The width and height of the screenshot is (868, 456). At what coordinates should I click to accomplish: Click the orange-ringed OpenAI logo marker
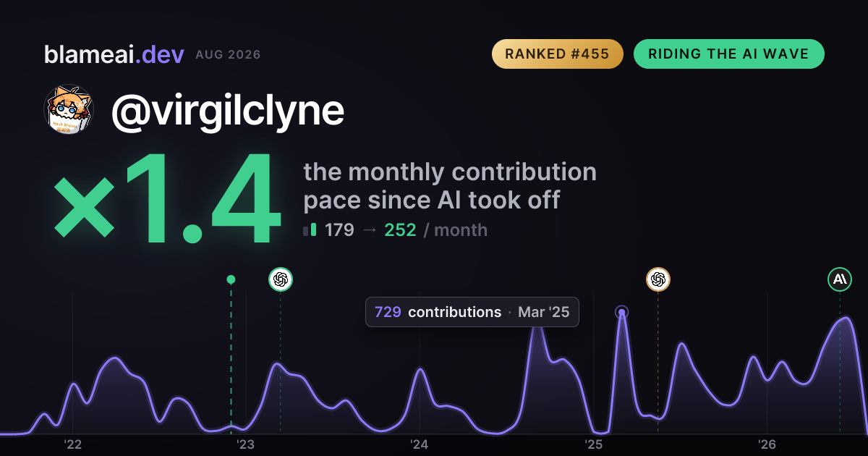tap(658, 279)
